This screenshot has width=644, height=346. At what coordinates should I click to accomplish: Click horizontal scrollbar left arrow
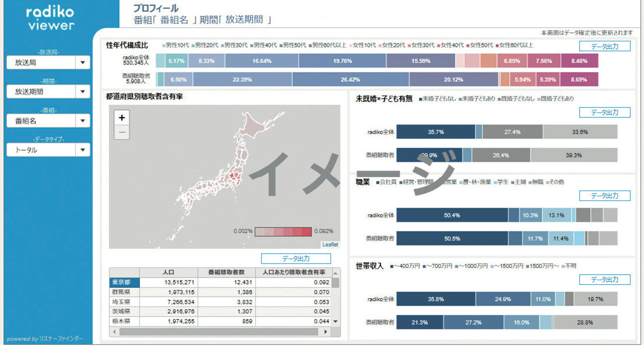pos(114,332)
